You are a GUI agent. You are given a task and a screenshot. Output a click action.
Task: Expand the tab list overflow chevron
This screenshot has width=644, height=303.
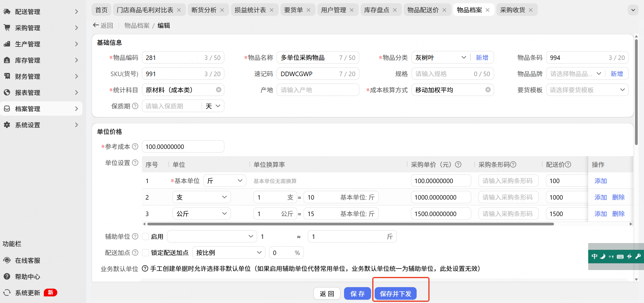pyautogui.click(x=633, y=10)
